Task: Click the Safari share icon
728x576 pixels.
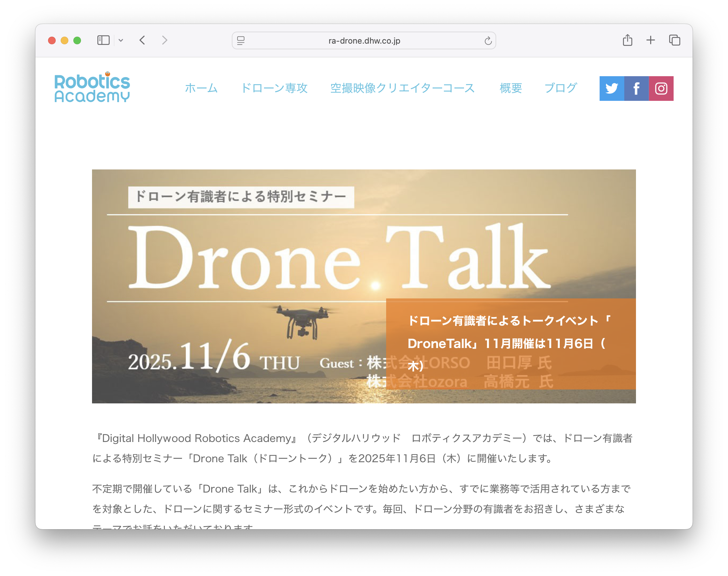Action: point(627,40)
